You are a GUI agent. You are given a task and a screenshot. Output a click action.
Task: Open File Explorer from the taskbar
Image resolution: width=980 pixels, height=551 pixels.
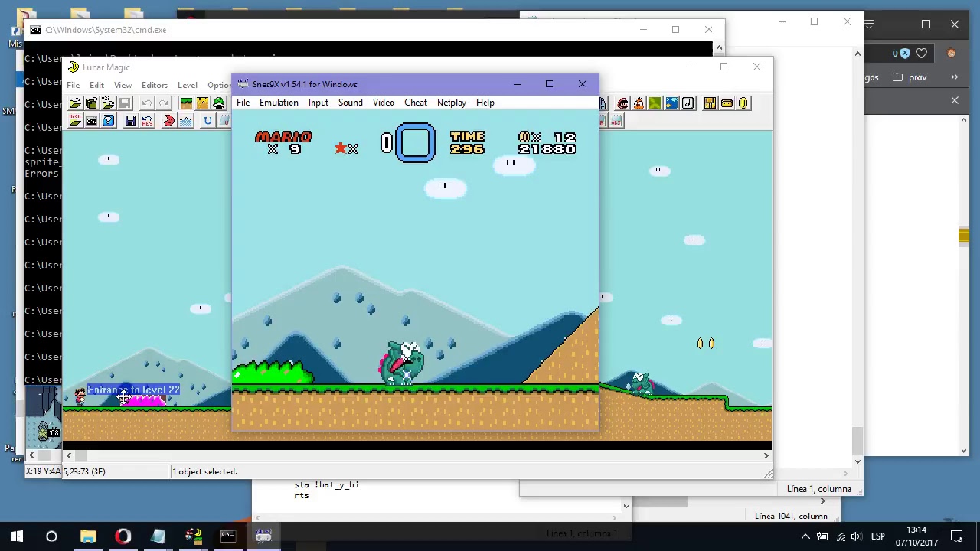pos(88,536)
